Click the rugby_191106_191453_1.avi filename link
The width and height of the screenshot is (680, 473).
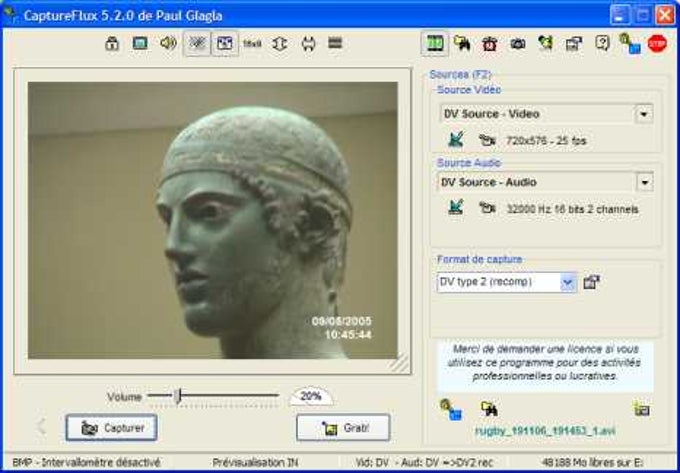pos(546,432)
